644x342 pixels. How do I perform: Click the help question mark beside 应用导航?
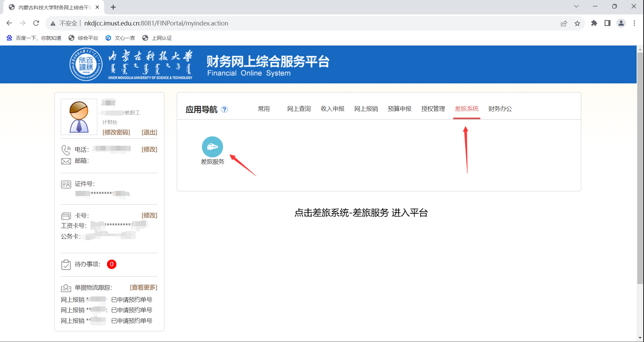pyautogui.click(x=225, y=110)
